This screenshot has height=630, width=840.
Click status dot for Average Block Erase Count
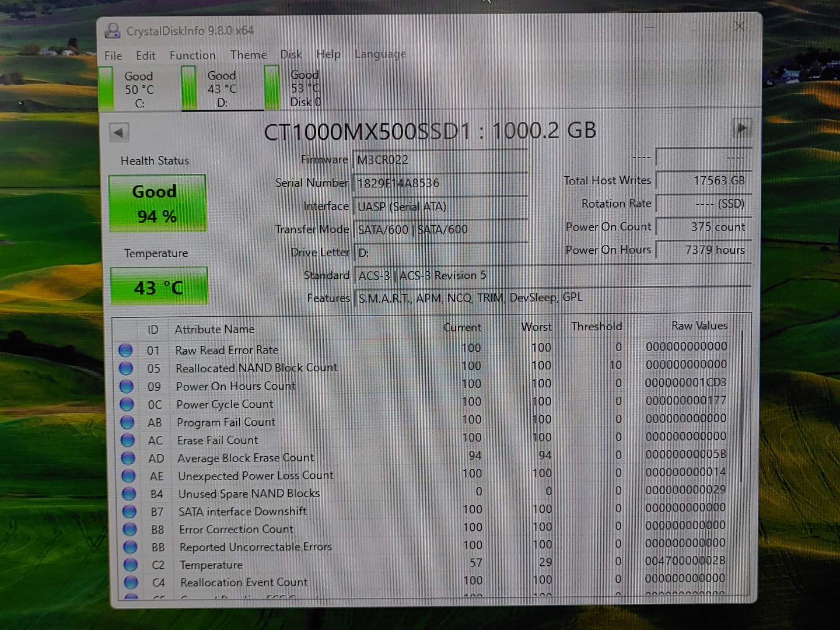[128, 458]
